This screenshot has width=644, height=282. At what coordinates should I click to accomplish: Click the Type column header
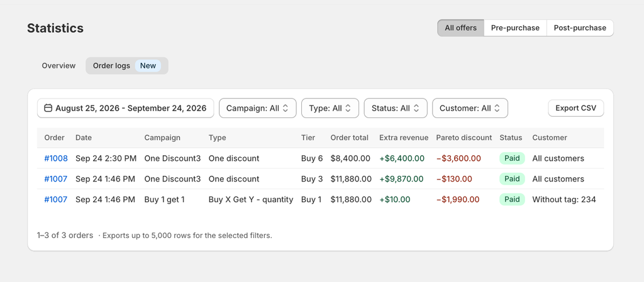coord(217,138)
